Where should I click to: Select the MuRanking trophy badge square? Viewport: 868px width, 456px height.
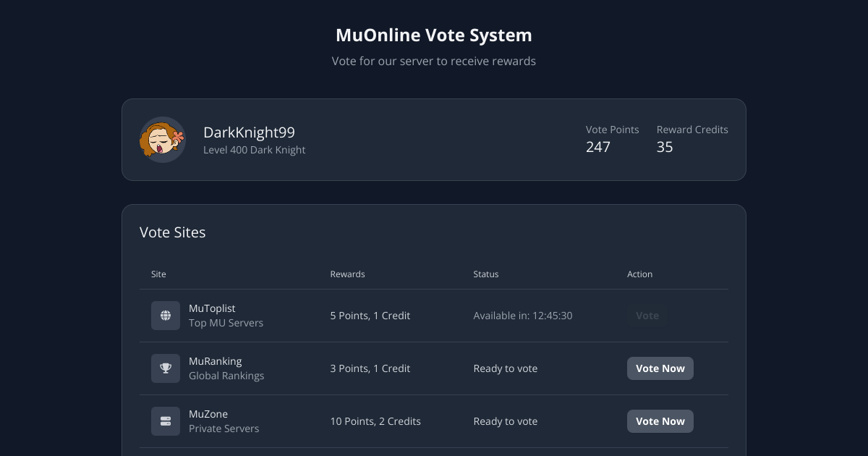(x=166, y=368)
